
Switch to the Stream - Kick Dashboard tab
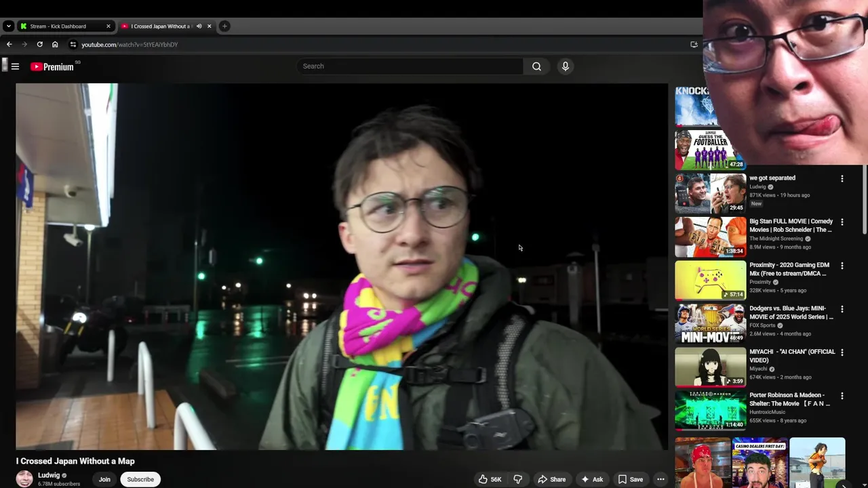64,26
